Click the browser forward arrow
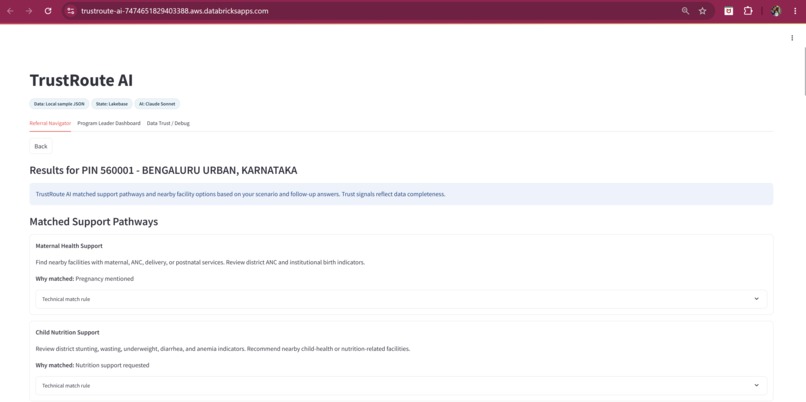The width and height of the screenshot is (806, 402). click(29, 11)
